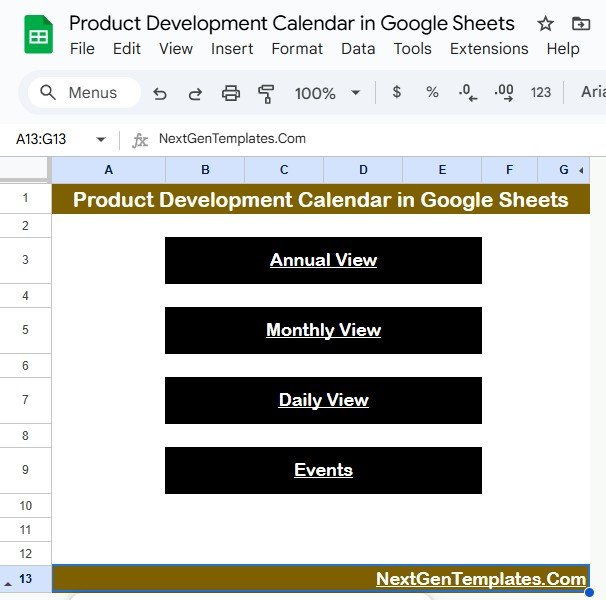Select the paint format tool
Viewport: 606px width, 600px height.
tap(266, 93)
